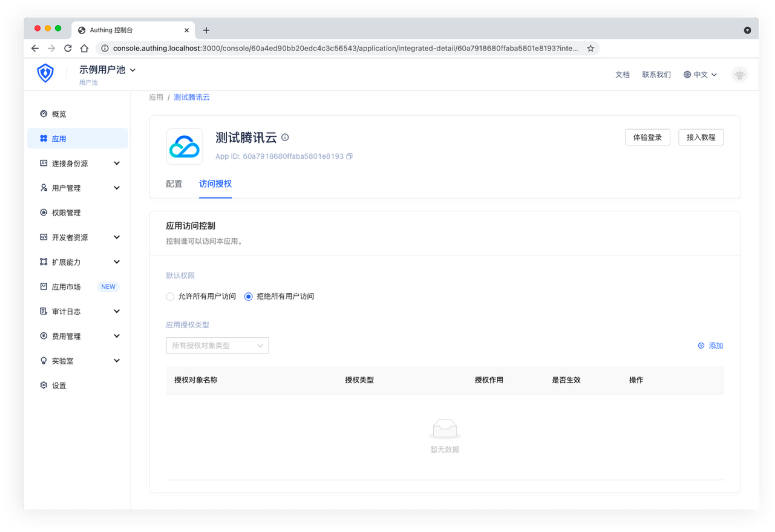Go to 应用 breadcrumb link
Viewport: 775px width, 532px height.
tap(156, 97)
